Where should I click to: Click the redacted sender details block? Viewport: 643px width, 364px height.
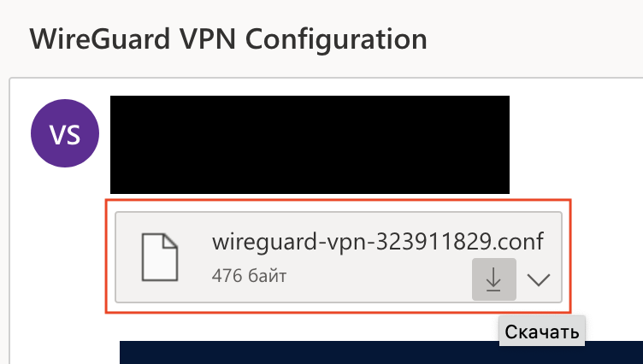[x=310, y=144]
